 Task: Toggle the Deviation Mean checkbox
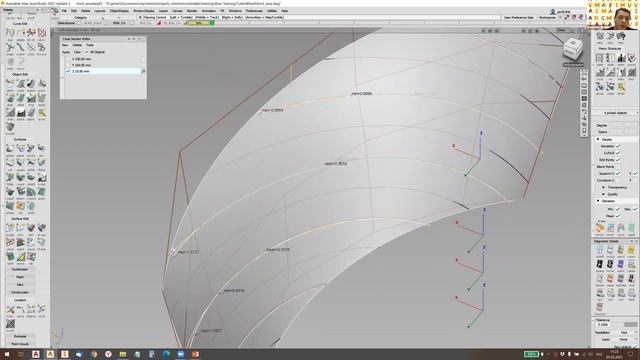tap(618, 216)
